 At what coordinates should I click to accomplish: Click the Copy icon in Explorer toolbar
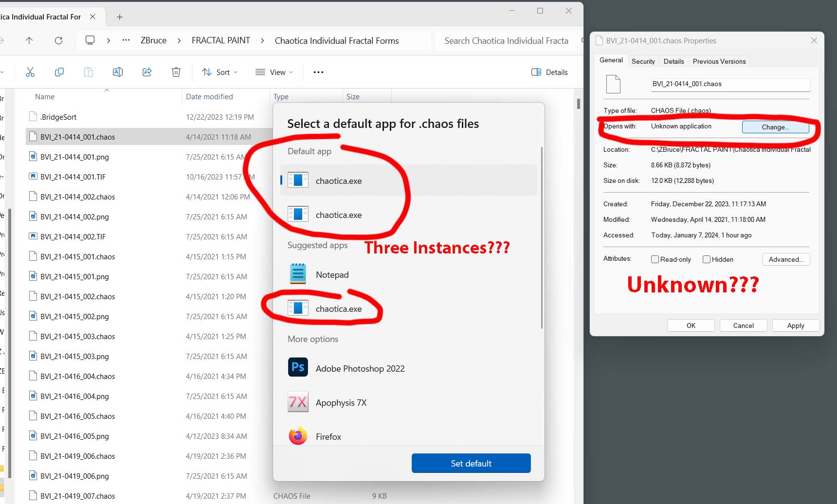pyautogui.click(x=59, y=72)
